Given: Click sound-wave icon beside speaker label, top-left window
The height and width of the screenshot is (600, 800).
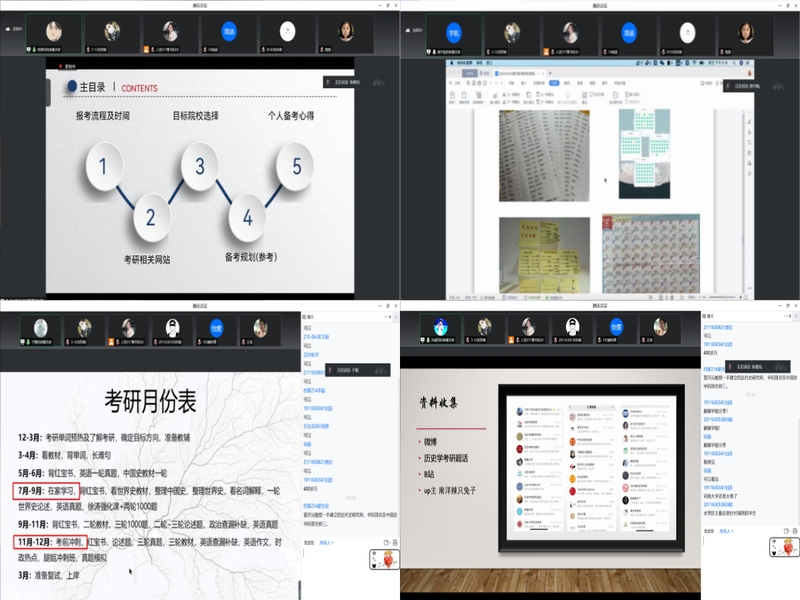Looking at the screenshot, I should click(x=379, y=82).
